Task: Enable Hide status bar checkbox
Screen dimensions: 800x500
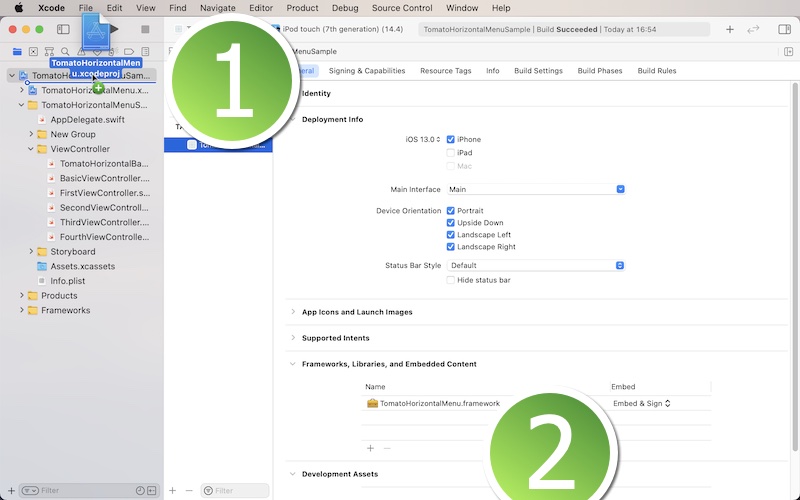Action: pos(451,280)
